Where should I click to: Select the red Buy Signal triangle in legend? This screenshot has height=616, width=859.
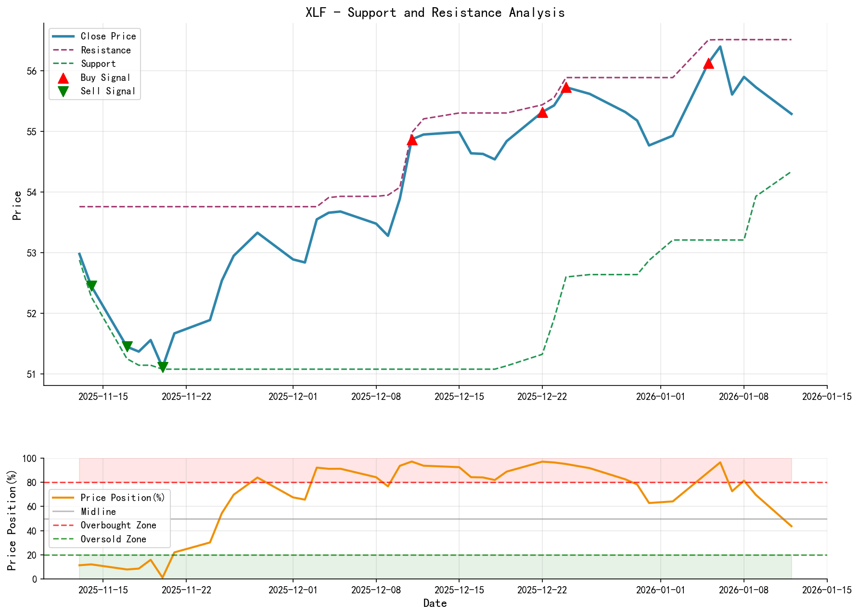click(63, 77)
